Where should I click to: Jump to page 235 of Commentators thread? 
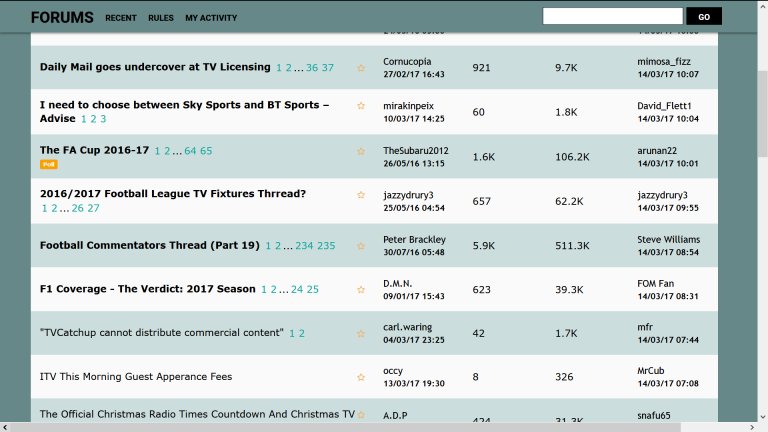tap(326, 246)
